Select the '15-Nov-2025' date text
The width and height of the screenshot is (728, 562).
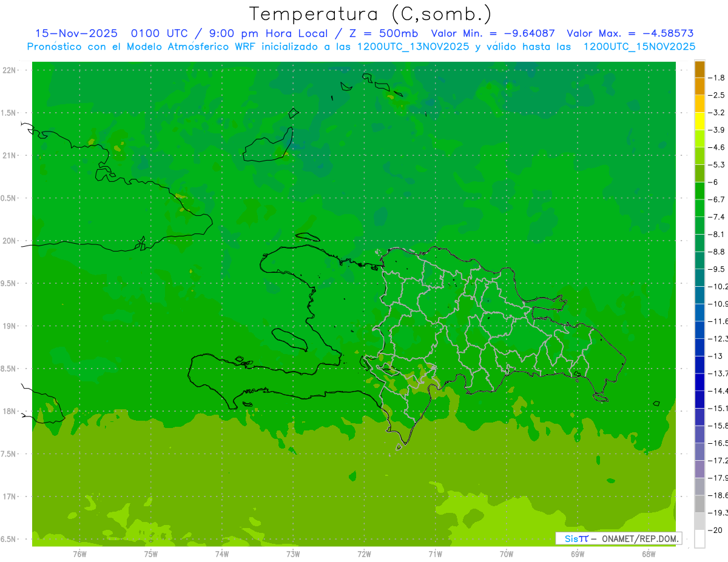(76, 33)
